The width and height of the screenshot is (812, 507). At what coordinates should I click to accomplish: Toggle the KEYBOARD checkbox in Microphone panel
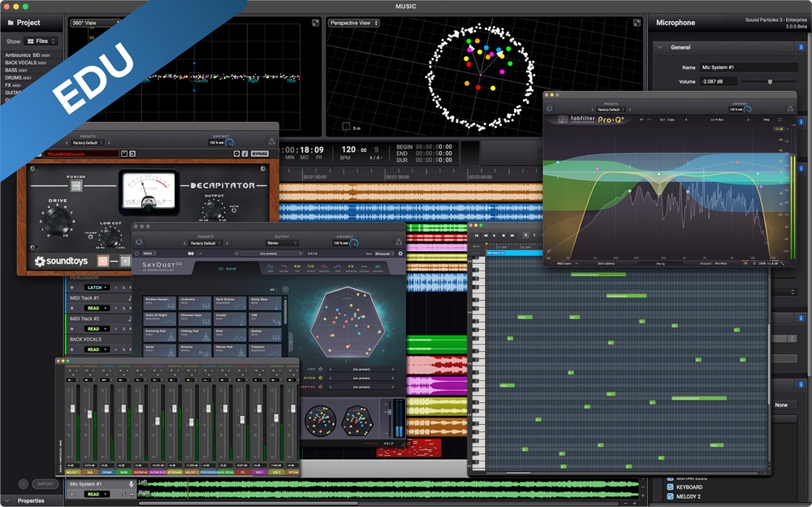(x=670, y=487)
